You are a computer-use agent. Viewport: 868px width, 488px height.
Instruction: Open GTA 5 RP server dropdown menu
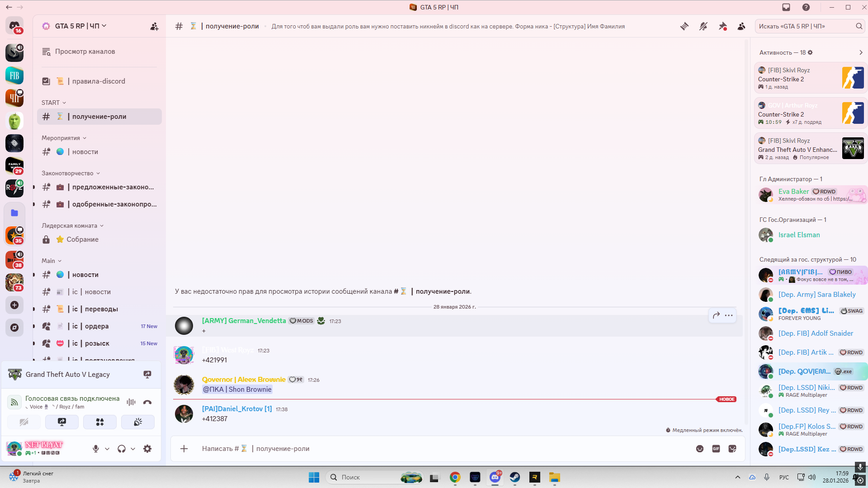click(77, 26)
